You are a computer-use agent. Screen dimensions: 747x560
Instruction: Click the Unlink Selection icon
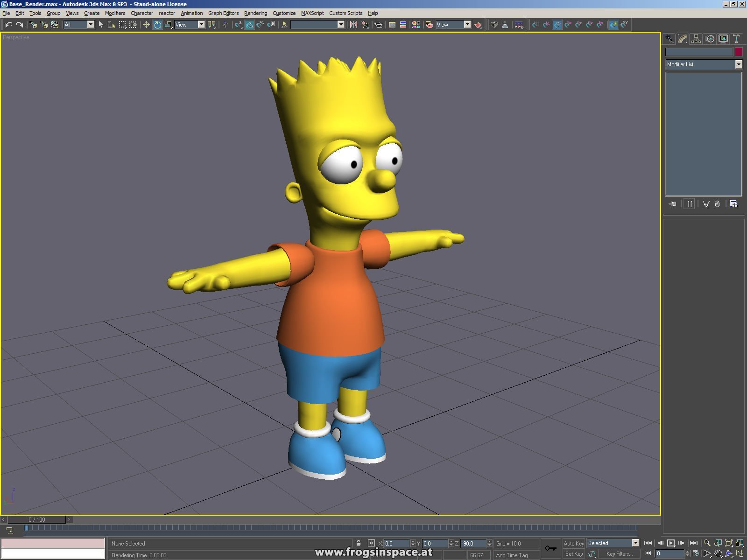click(x=44, y=25)
